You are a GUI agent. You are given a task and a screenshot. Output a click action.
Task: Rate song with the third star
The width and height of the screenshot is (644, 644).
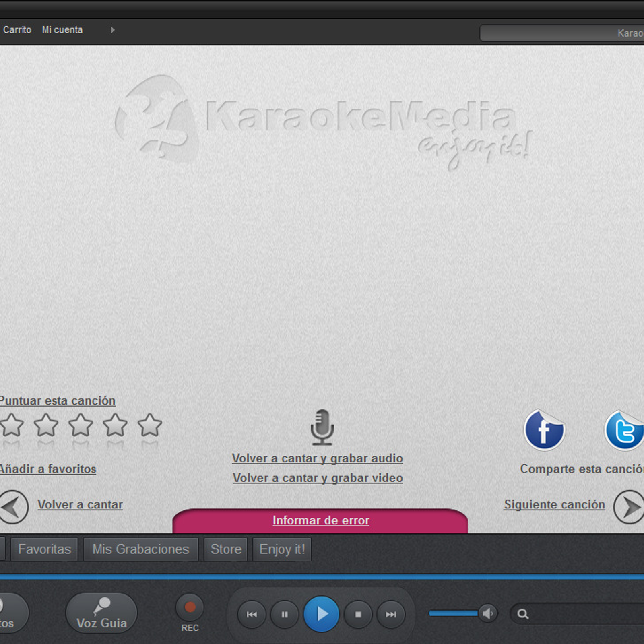click(80, 425)
